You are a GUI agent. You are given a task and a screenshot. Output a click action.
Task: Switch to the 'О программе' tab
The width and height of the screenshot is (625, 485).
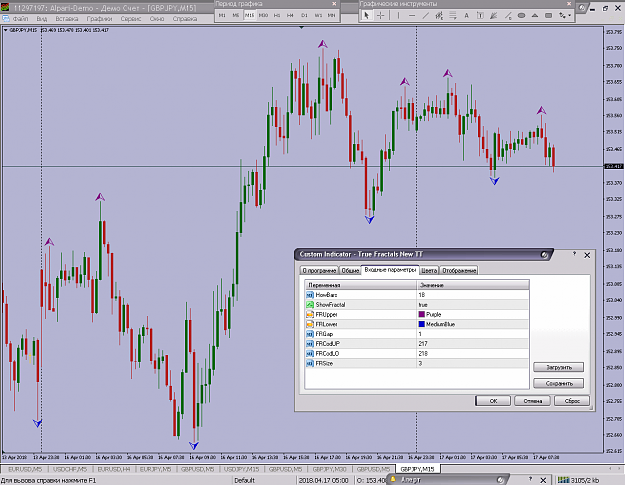coord(319,271)
